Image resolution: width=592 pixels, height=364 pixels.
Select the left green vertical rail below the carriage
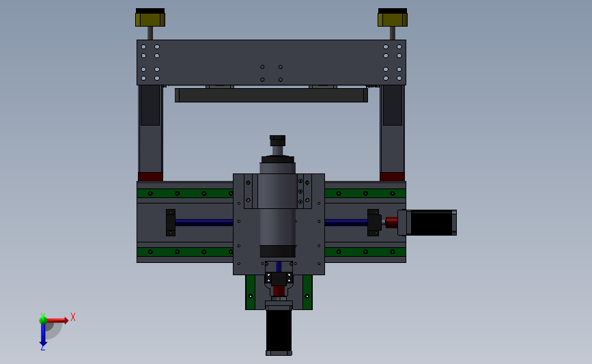click(x=251, y=292)
